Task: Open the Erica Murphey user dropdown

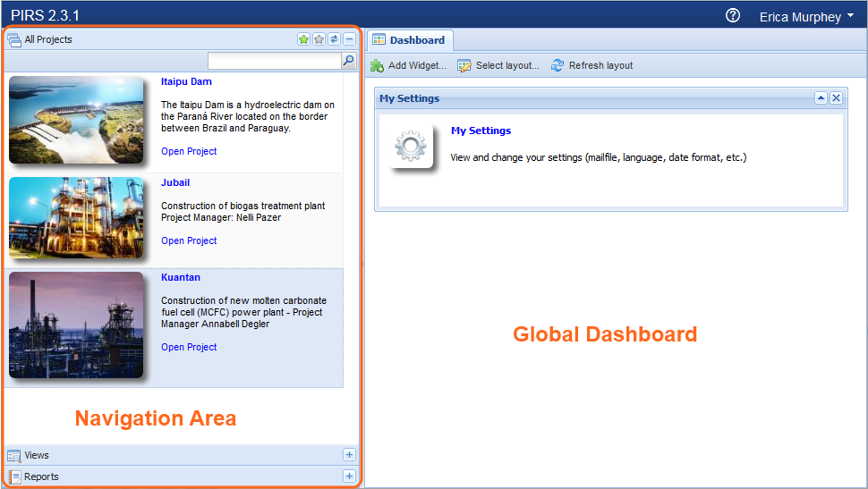Action: [x=806, y=17]
